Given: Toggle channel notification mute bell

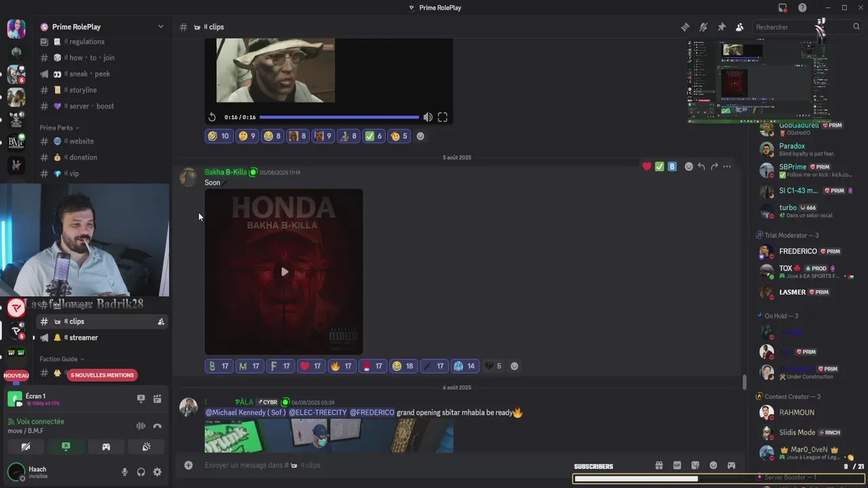Looking at the screenshot, I should tap(703, 27).
